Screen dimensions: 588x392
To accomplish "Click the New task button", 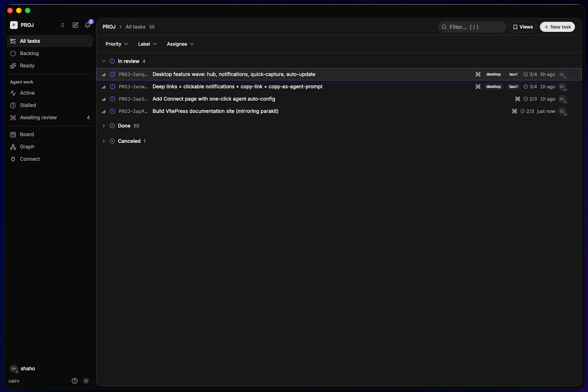I will point(557,27).
